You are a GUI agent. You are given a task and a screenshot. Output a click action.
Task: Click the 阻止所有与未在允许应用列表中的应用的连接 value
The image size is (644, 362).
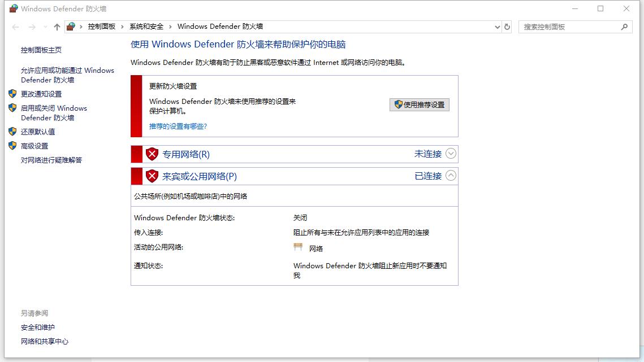tap(361, 233)
